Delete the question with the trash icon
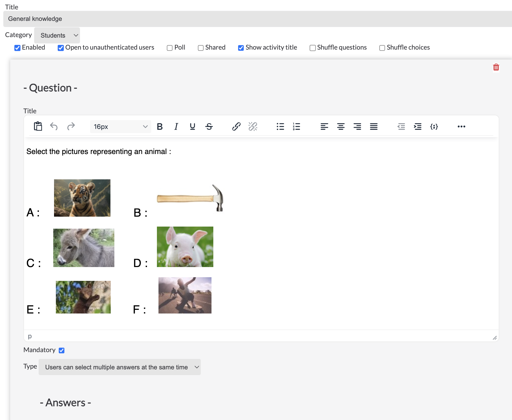 (496, 67)
